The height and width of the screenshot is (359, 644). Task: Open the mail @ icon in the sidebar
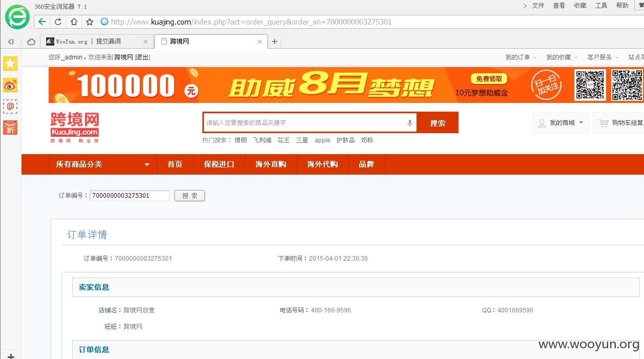click(x=10, y=106)
